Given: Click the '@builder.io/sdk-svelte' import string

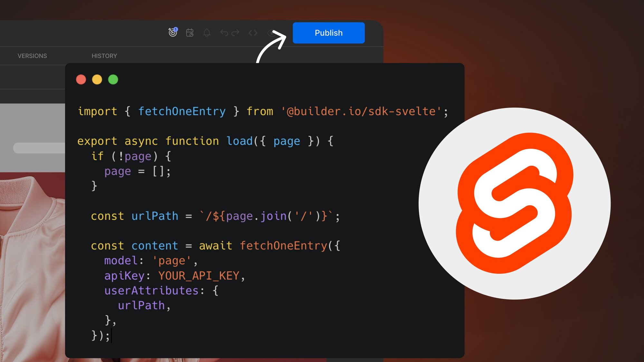Looking at the screenshot, I should coord(361,111).
